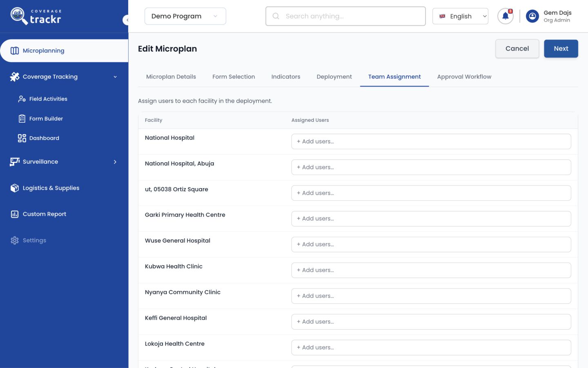Collapse the sidebar with the arrow button
The width and height of the screenshot is (588, 368).
(126, 20)
